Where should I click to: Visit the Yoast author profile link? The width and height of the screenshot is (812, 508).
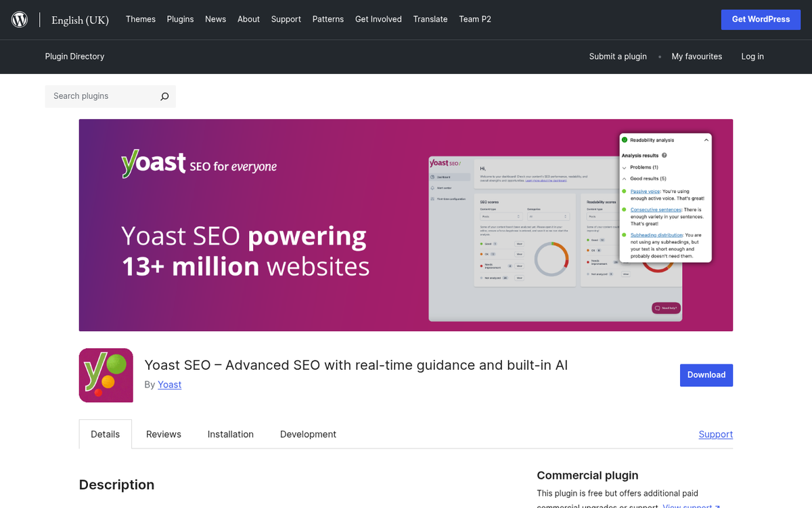coord(169,384)
